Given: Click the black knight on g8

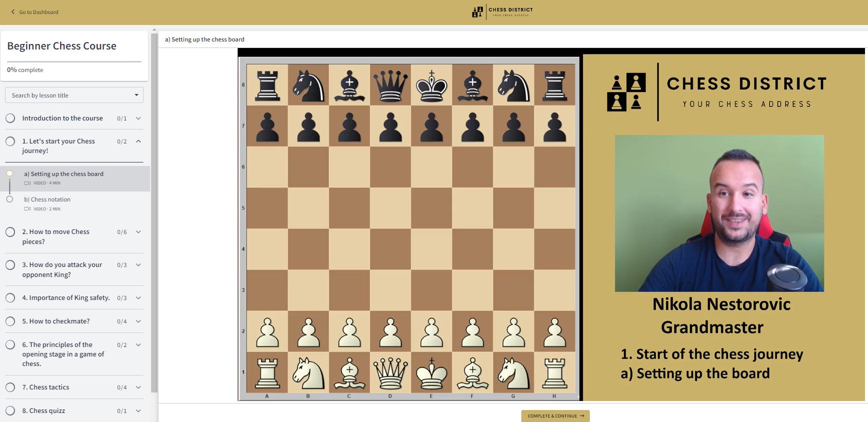Looking at the screenshot, I should tap(514, 85).
